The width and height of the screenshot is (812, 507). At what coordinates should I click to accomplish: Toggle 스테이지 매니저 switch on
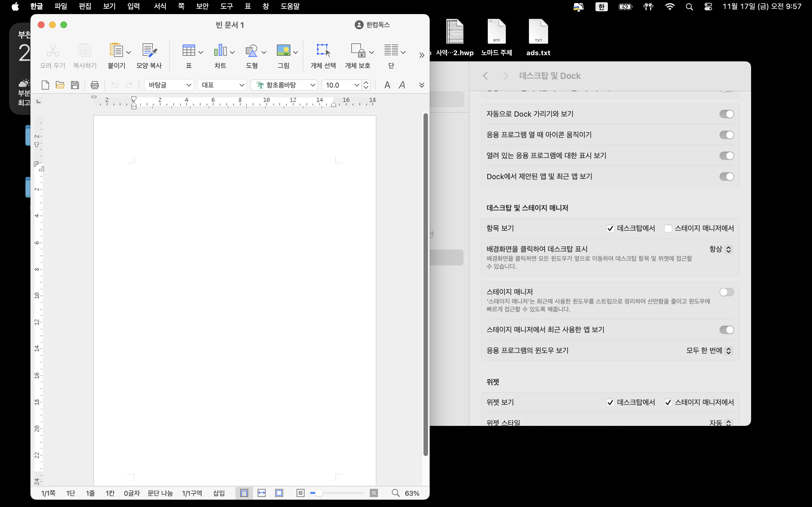click(x=727, y=292)
